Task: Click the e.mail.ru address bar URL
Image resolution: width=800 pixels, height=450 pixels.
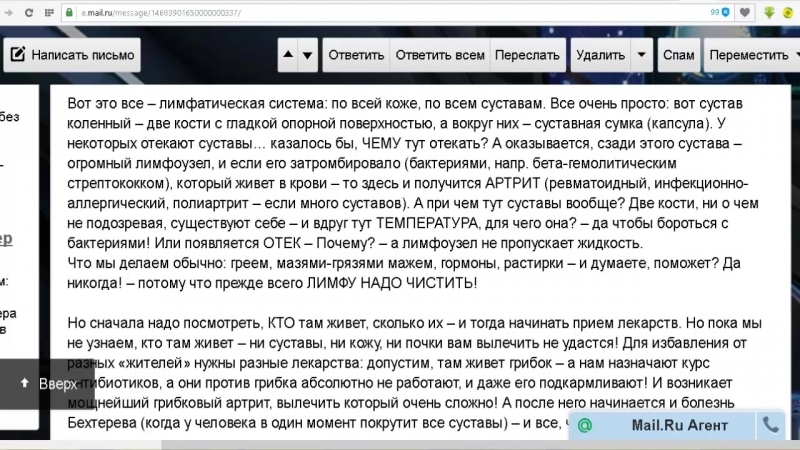Action: pyautogui.click(x=161, y=13)
